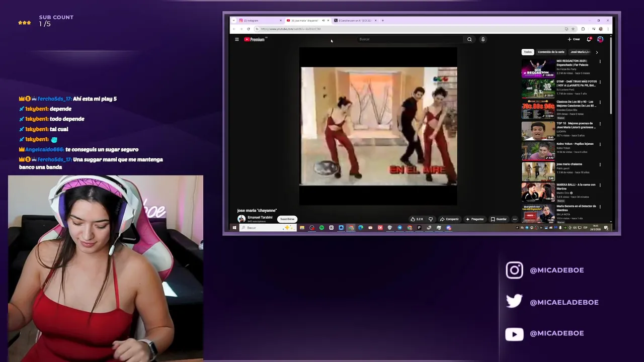
Task: Open Microsoft Edge from the taskbar
Action: [x=361, y=228]
